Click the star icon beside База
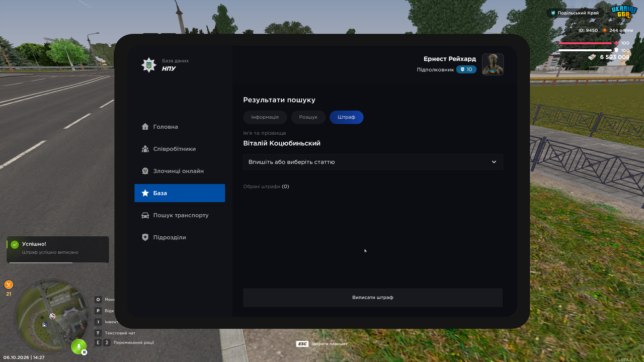 pyautogui.click(x=145, y=193)
